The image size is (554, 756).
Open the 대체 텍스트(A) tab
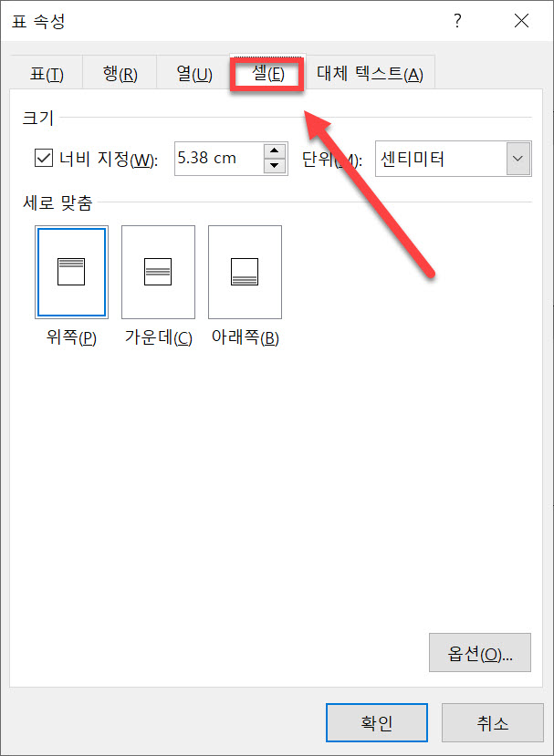[x=371, y=74]
